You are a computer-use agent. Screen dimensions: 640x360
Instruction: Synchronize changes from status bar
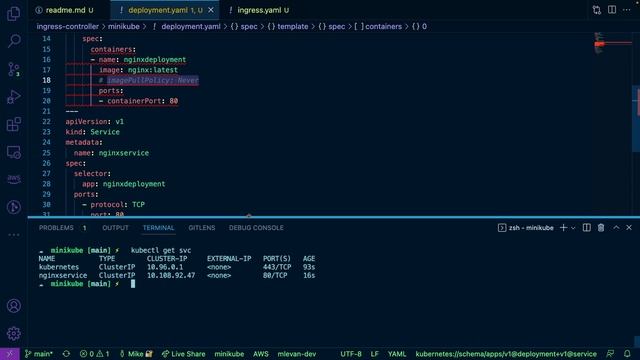(66, 354)
